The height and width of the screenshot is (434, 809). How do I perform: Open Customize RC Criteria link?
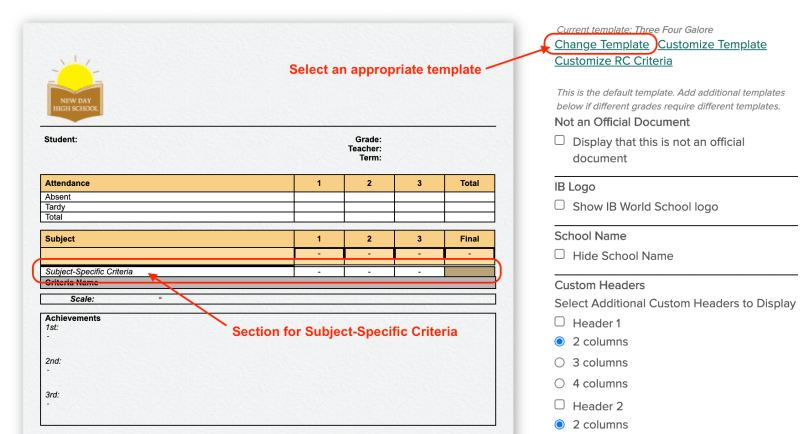pos(613,61)
